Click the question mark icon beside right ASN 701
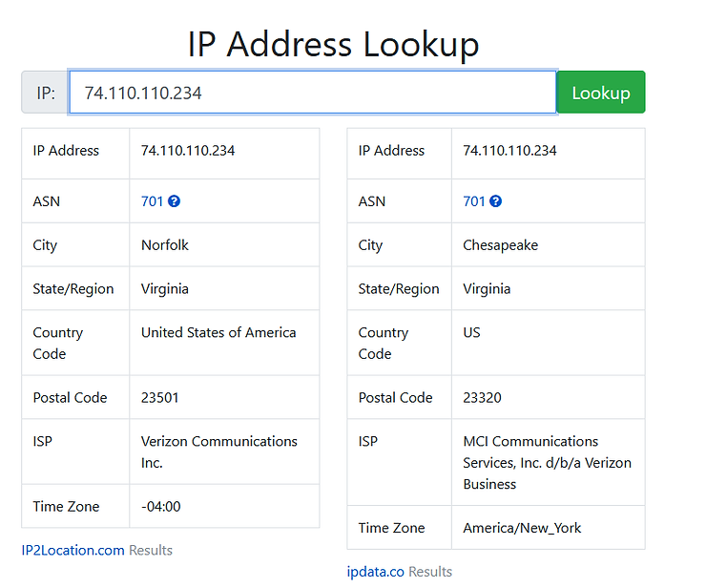 (496, 201)
